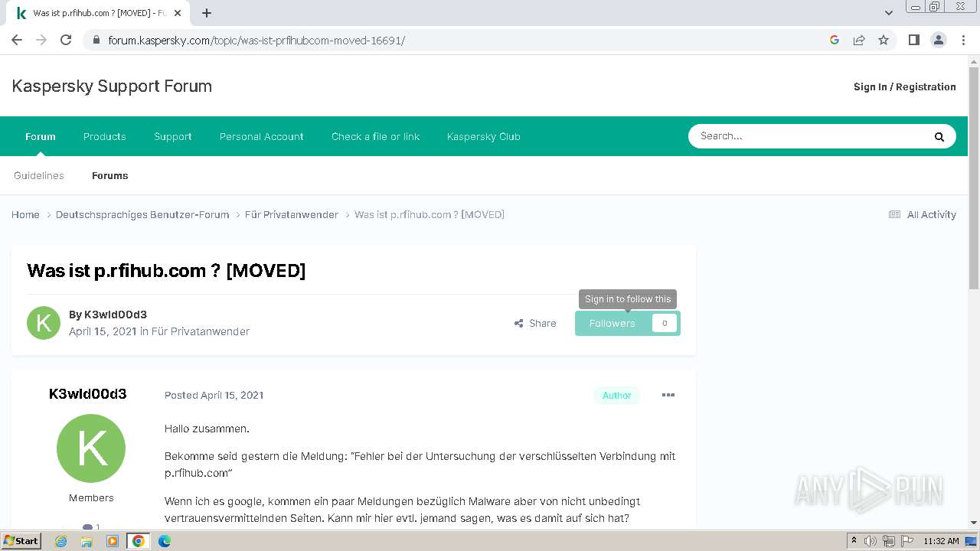Viewport: 980px width, 551px height.
Task: Open Microsoft Edge from taskbar
Action: coord(165,541)
